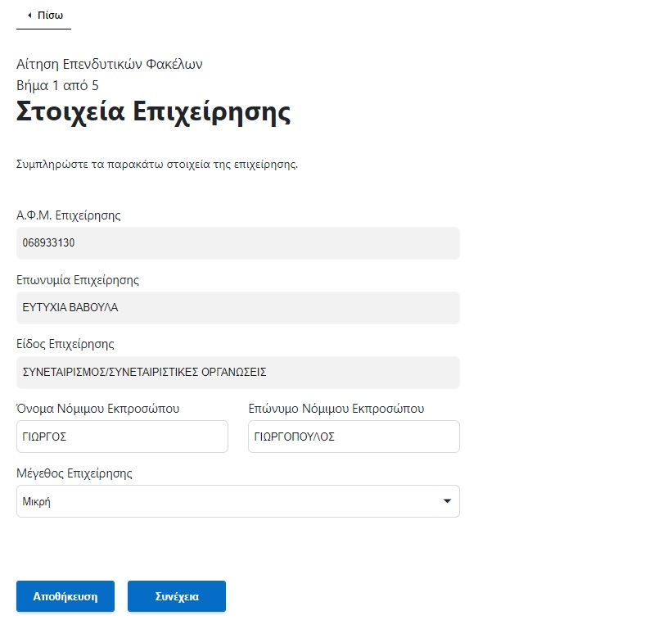The image size is (672, 629).
Task: Click the Είδος Επιχείρησης label
Action: point(65,344)
